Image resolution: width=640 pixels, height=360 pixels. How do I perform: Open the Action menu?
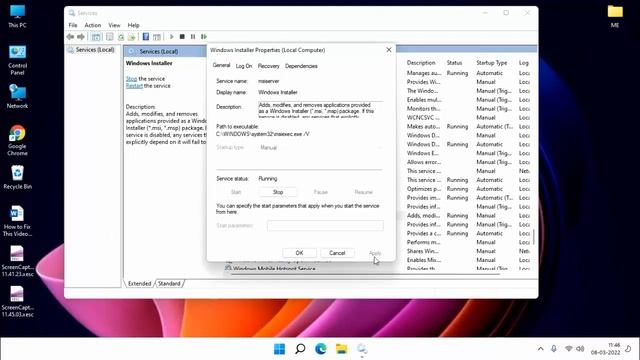93,25
